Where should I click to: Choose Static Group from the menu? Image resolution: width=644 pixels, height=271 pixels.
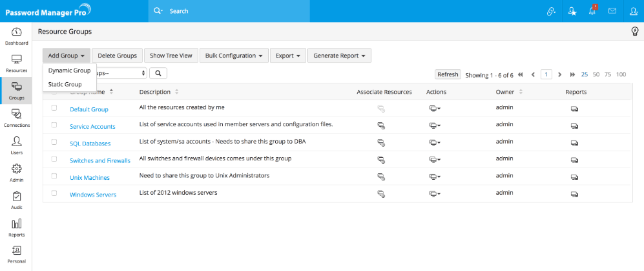[x=65, y=84]
